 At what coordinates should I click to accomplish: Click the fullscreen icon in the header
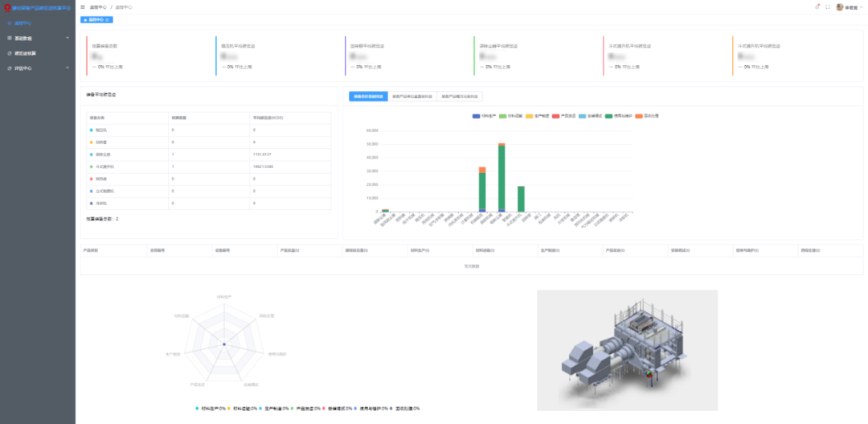[x=828, y=6]
